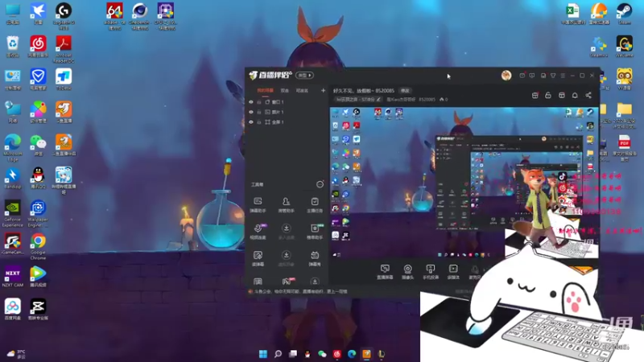644x362 pixels.
Task: Click the room ID 8520085 text
Action: coord(427,99)
